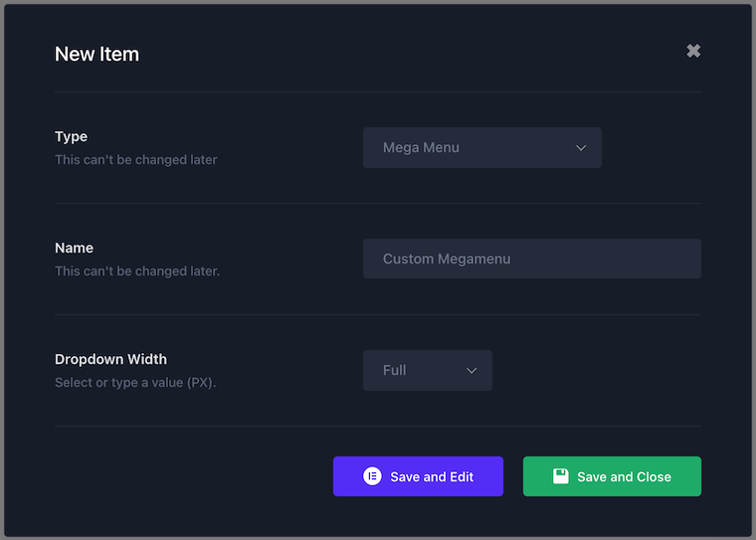Open the Dropdown Width selector showing Full
Viewport: 756px width, 540px height.
[x=427, y=370]
